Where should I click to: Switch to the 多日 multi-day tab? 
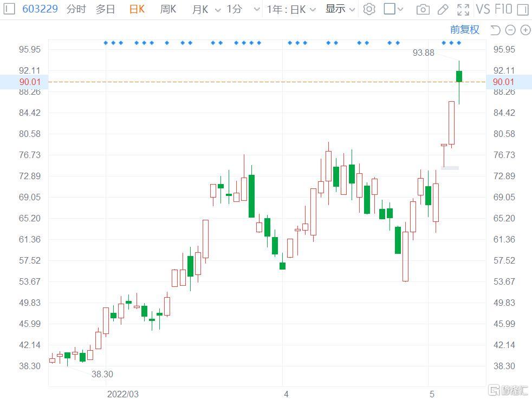tap(105, 9)
